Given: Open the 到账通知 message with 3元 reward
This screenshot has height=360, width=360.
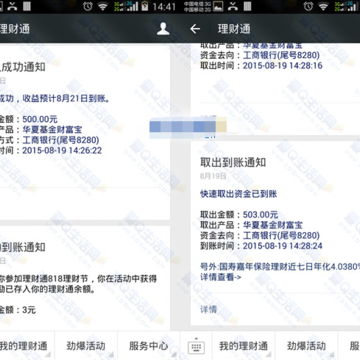Looking at the screenshot, I should (85, 278).
